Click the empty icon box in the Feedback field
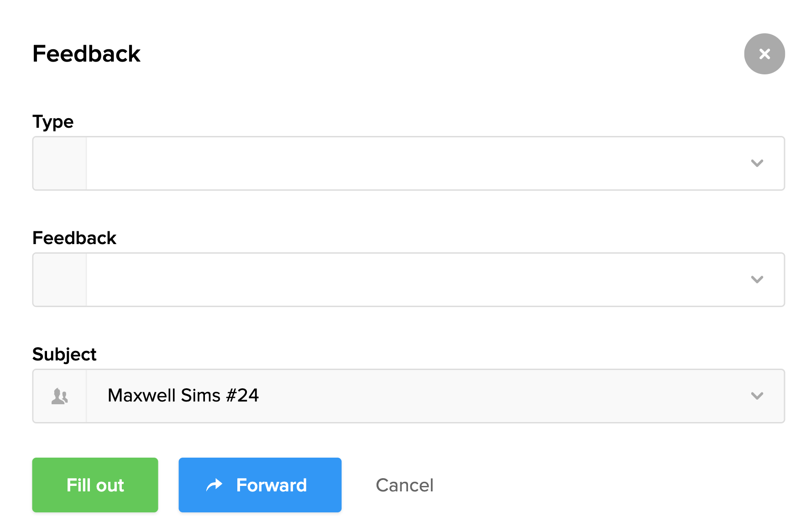This screenshot has height=532, width=806. coord(60,280)
